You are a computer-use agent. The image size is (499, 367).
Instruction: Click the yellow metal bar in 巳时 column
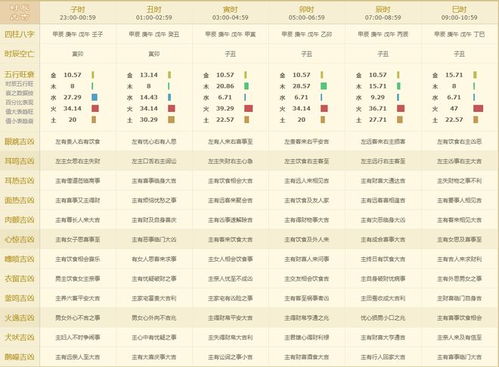coord(475,75)
